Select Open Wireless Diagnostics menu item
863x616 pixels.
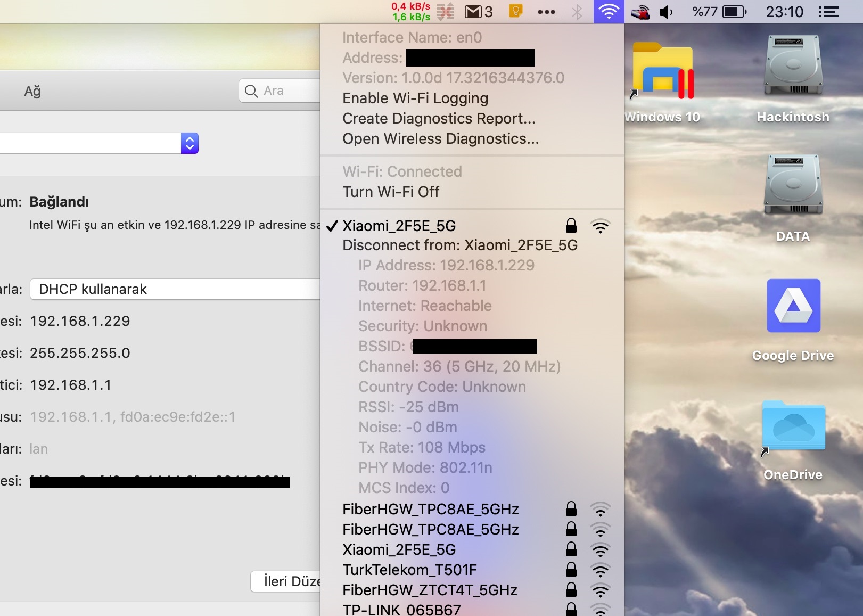[440, 139]
